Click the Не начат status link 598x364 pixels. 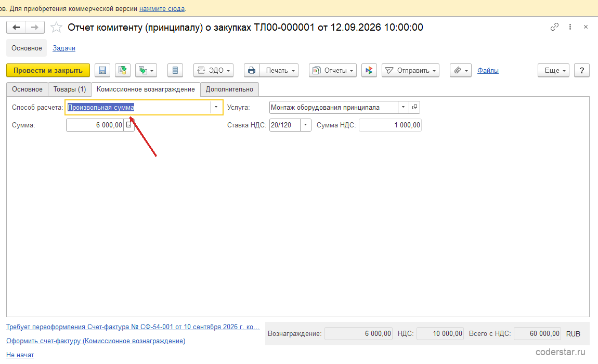click(x=20, y=355)
